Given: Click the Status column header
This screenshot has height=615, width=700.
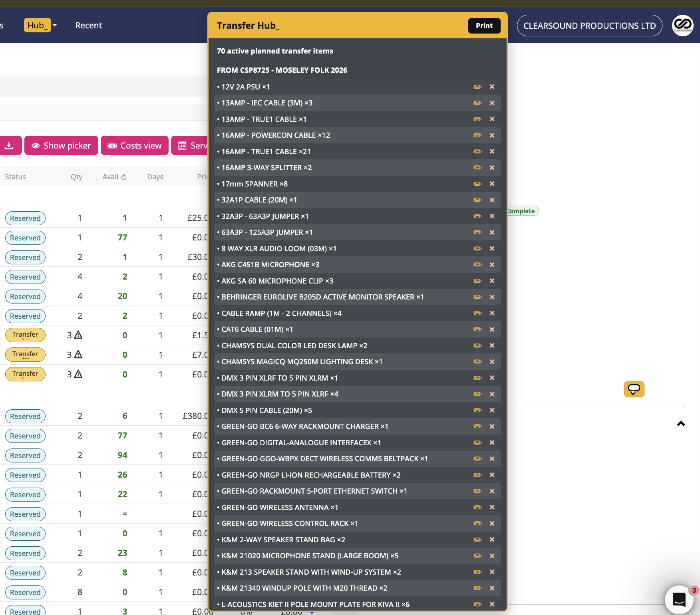Looking at the screenshot, I should pyautogui.click(x=15, y=177).
